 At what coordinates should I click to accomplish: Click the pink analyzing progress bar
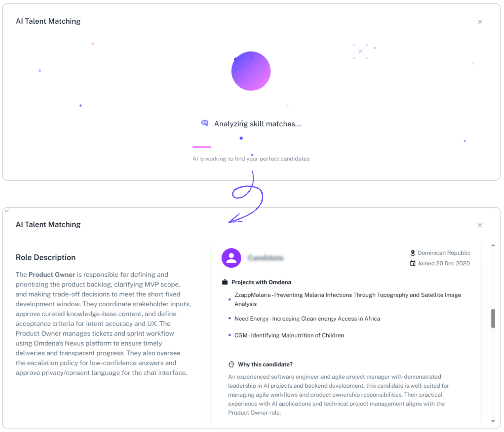point(202,147)
